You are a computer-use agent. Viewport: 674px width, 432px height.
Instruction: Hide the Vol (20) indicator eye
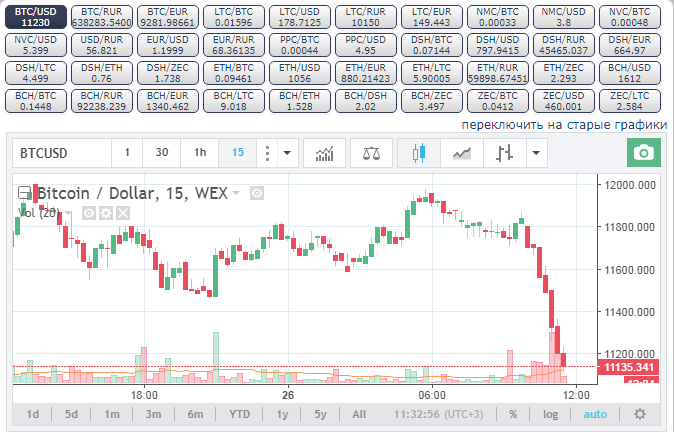(89, 213)
